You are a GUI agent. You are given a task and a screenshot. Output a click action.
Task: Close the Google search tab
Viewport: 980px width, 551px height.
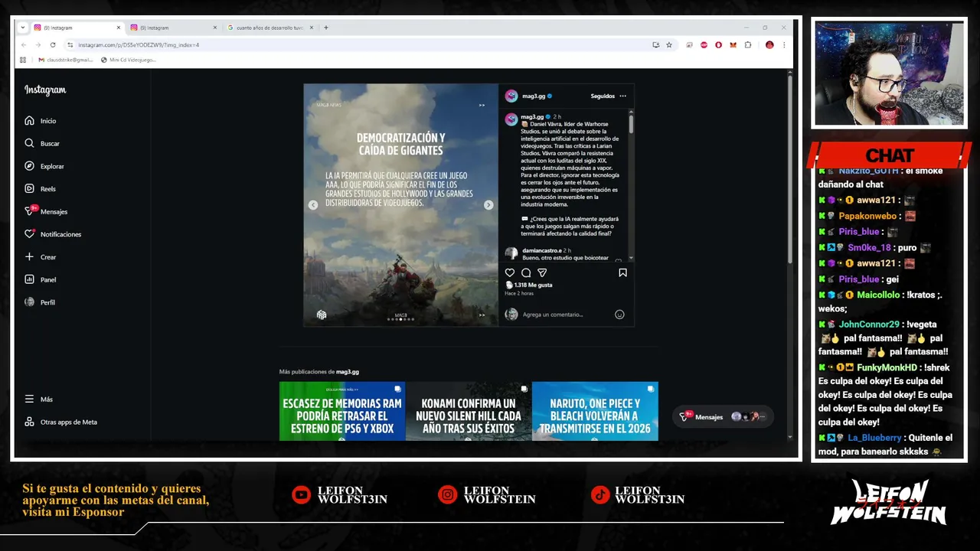pos(310,28)
